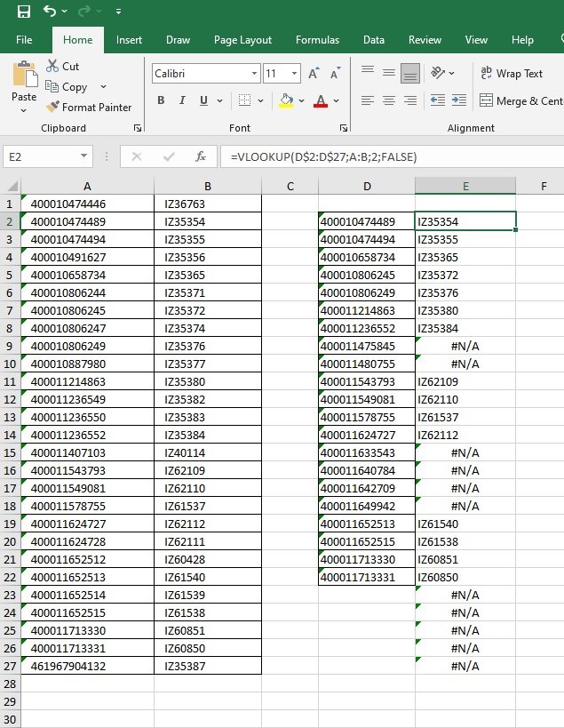
Task: Expand the Underline style arrow
Action: [x=220, y=100]
